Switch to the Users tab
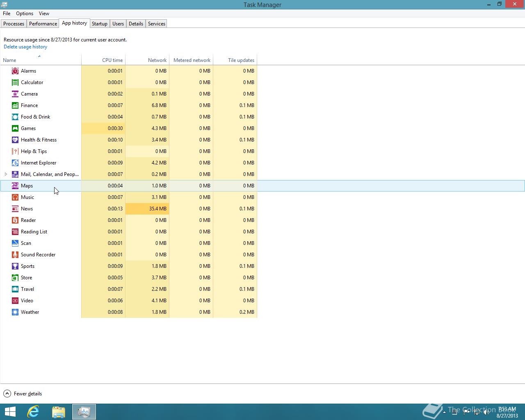The width and height of the screenshot is (525, 420). [x=118, y=24]
